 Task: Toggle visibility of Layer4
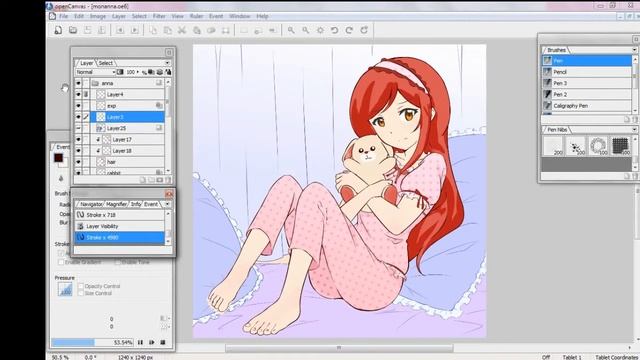(78, 94)
